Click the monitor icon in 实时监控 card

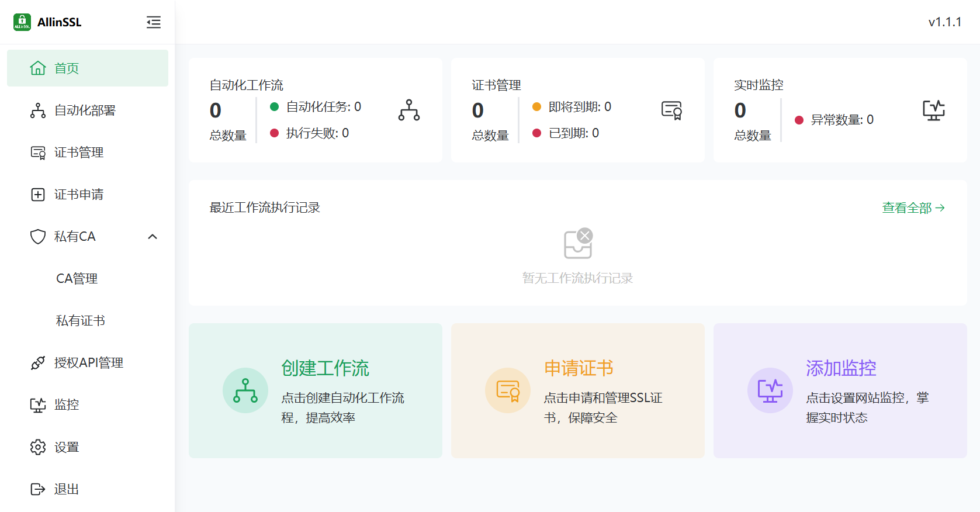click(933, 110)
